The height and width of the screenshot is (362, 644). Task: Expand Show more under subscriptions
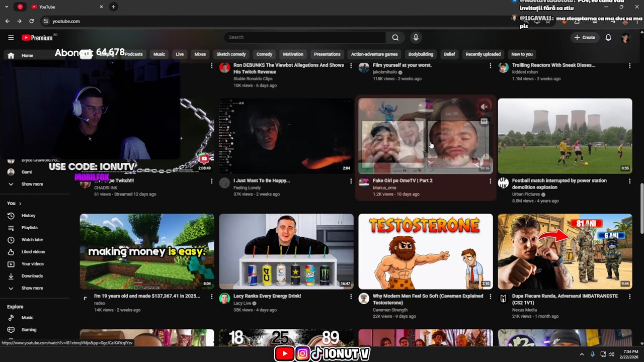tap(32, 184)
